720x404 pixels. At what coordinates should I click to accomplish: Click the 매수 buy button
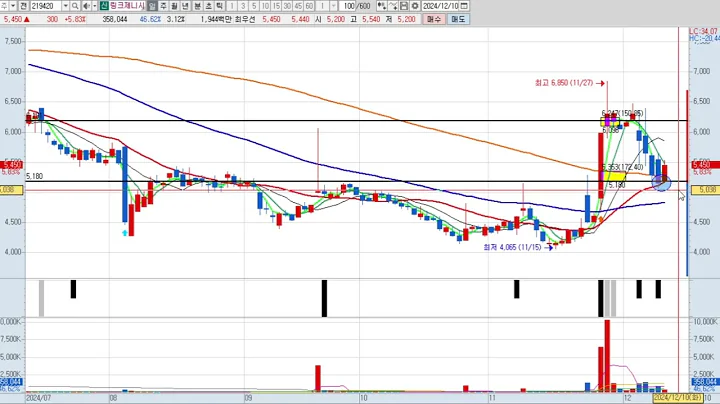433,19
